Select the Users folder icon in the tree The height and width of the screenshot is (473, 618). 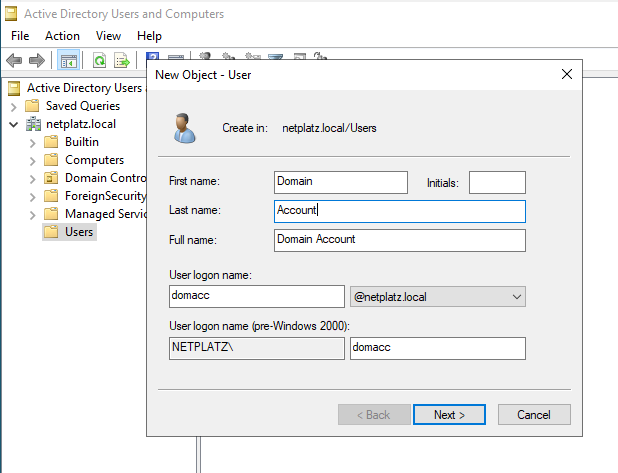[x=51, y=232]
